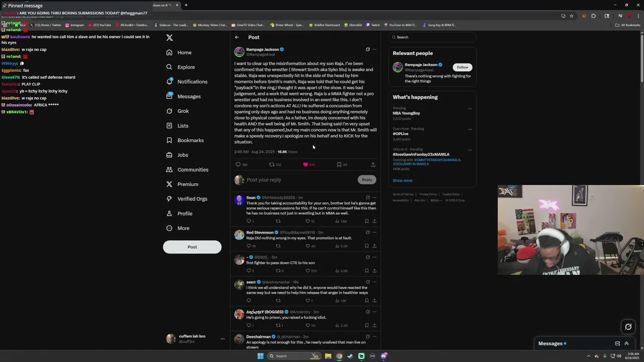Open more options on Deechairman's reply
Viewport: 644px width, 362px height.
374,336
